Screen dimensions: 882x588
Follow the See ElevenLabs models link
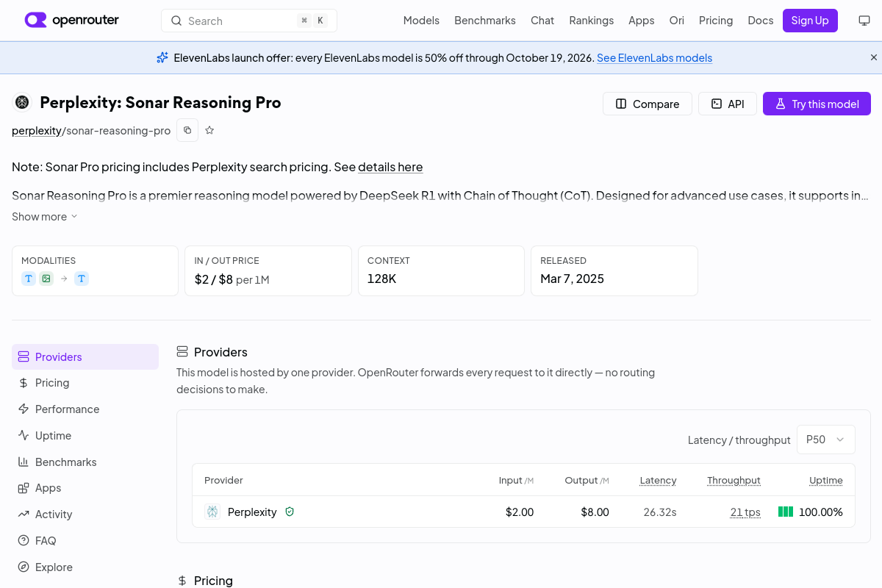[x=654, y=57]
